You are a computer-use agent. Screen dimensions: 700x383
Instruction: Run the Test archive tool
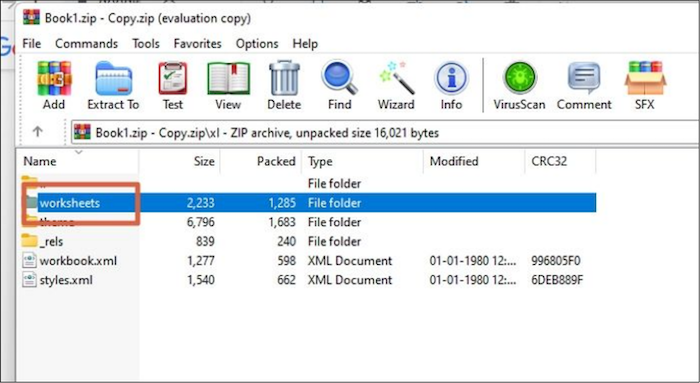point(173,85)
